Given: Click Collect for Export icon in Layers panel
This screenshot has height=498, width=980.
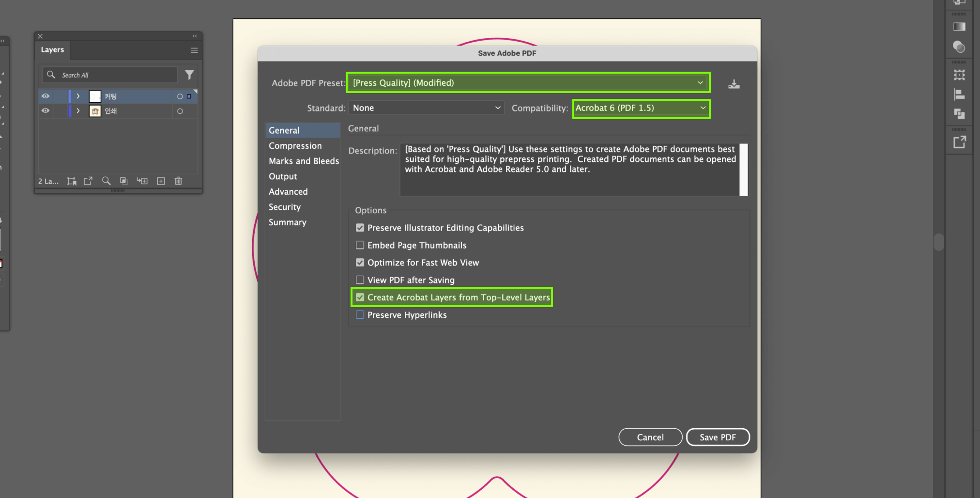Looking at the screenshot, I should (88, 181).
